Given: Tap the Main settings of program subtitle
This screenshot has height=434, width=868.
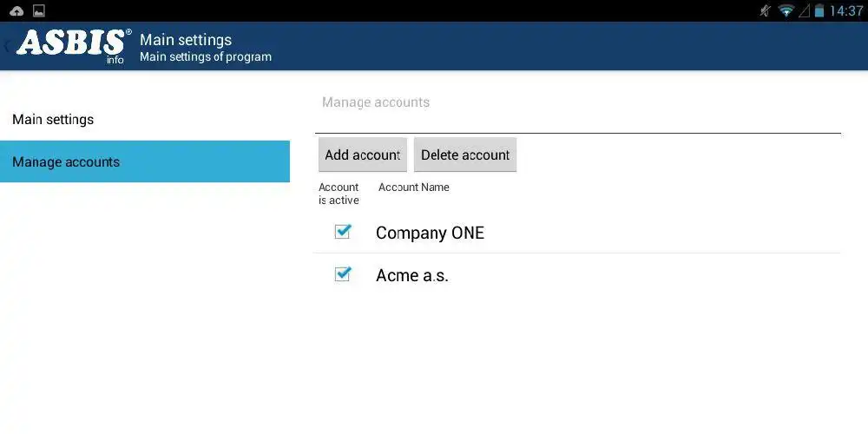Looking at the screenshot, I should pos(206,56).
